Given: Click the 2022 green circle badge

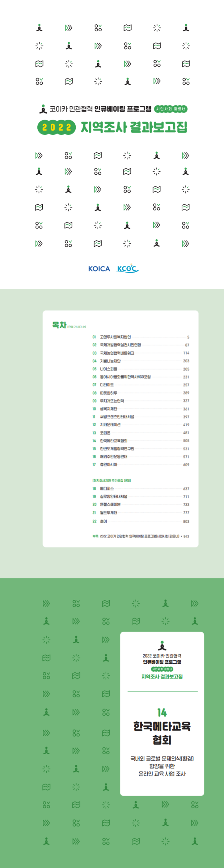Looking at the screenshot, I should click(x=57, y=127).
